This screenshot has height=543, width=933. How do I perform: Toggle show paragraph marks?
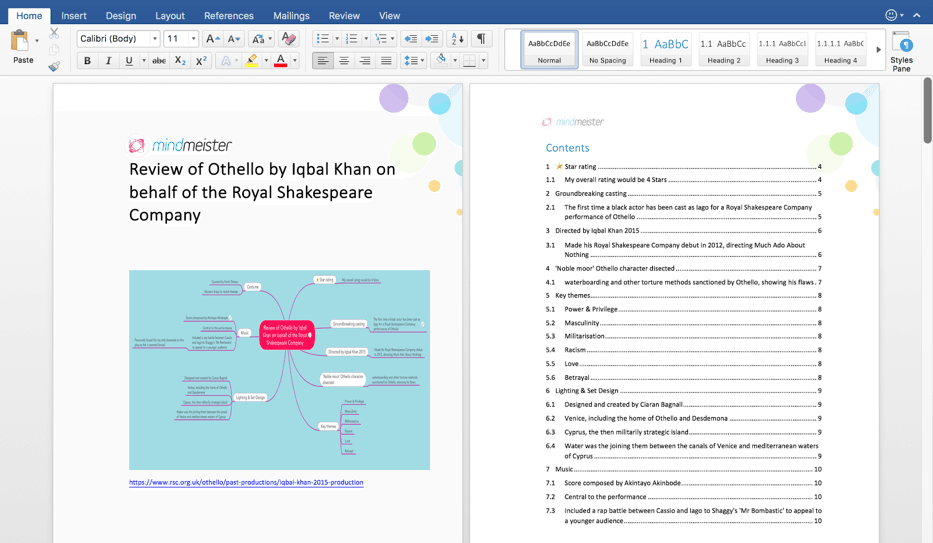click(x=481, y=39)
